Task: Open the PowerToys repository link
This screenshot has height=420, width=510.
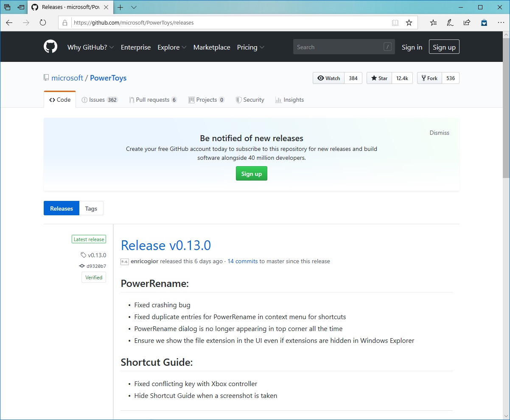Action: [108, 78]
